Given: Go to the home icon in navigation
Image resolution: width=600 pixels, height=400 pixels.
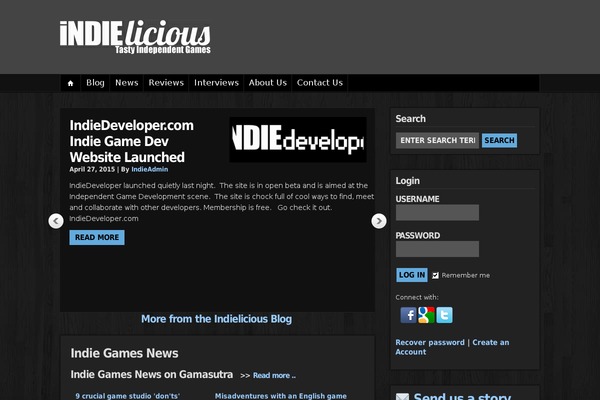Looking at the screenshot, I should point(70,83).
